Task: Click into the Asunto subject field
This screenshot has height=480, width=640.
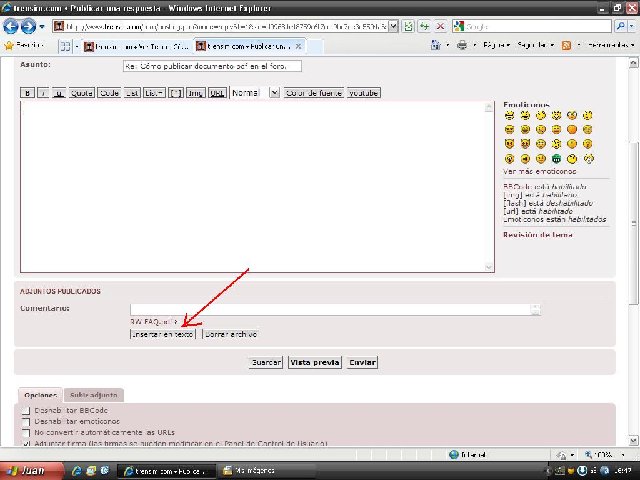Action: [211, 66]
